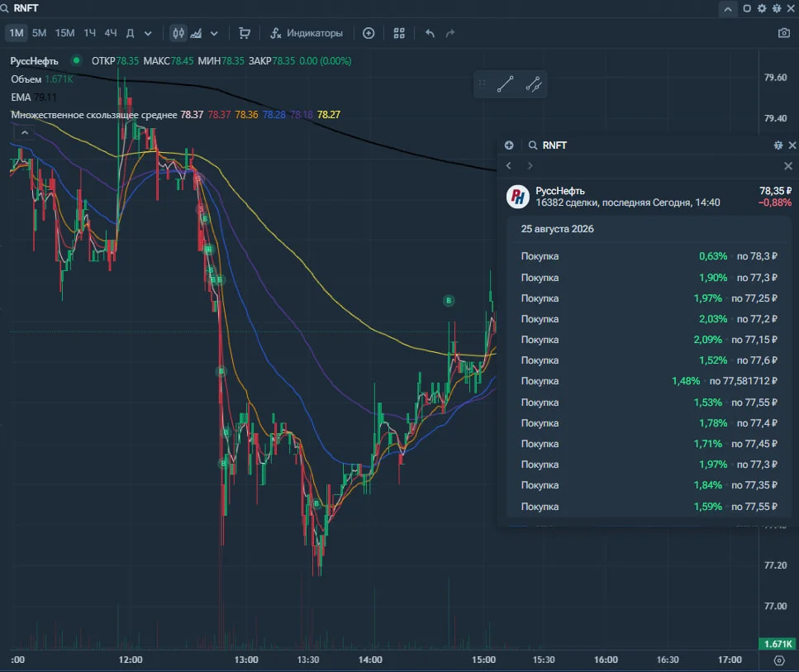
Task: Click the B buy marker near 15:00 on chart
Action: click(449, 300)
